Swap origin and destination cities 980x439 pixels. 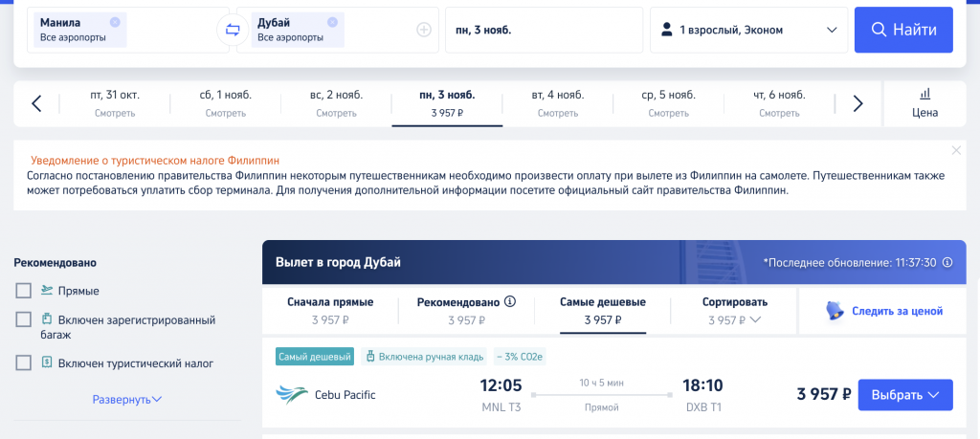[x=233, y=30]
